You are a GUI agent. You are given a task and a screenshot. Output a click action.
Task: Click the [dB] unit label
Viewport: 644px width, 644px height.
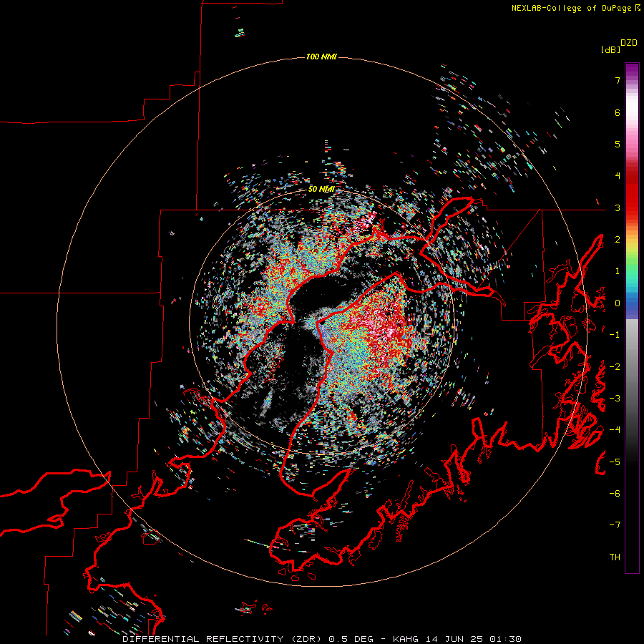coord(610,49)
